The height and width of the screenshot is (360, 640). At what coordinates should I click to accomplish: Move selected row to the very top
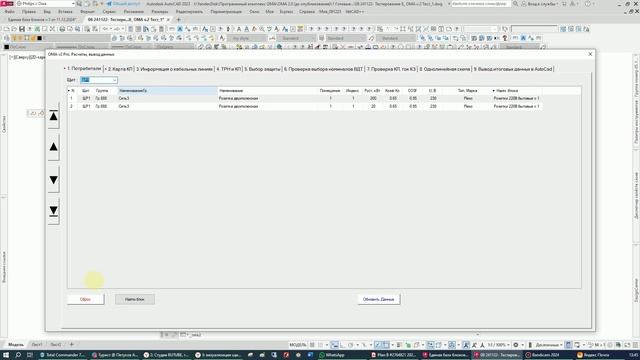coord(53,117)
